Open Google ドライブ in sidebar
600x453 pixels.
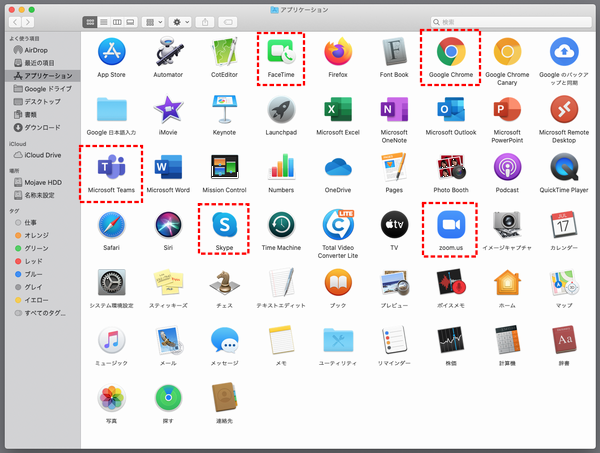(x=42, y=89)
